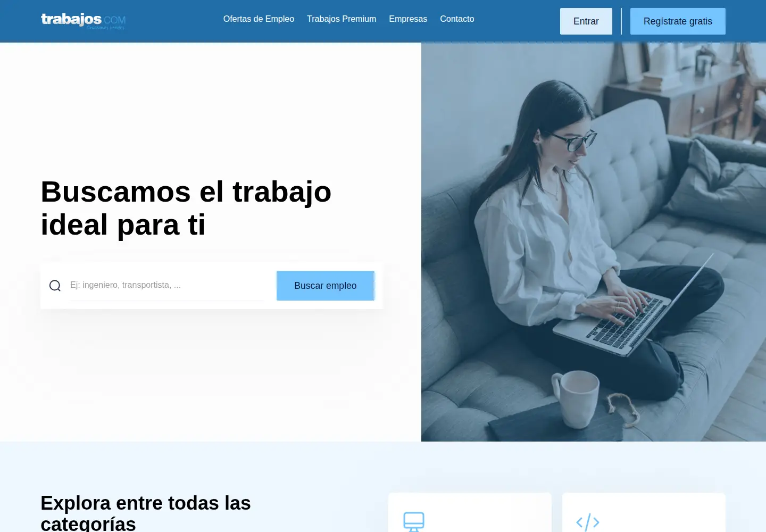Open Ofertas de Empleo menu
This screenshot has height=532, width=766.
(x=259, y=19)
